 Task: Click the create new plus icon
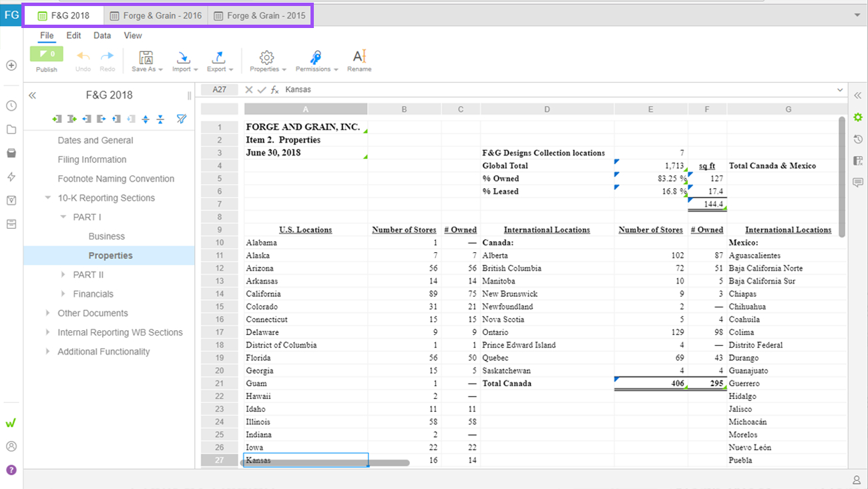pos(11,65)
